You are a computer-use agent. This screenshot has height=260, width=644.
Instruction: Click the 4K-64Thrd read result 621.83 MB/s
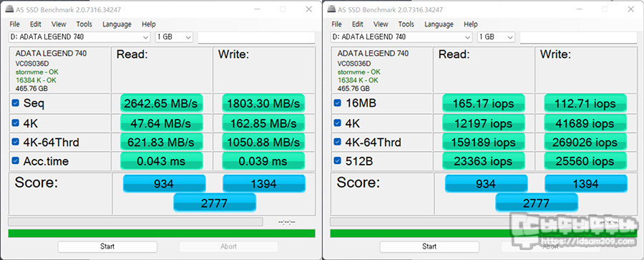[x=162, y=142]
